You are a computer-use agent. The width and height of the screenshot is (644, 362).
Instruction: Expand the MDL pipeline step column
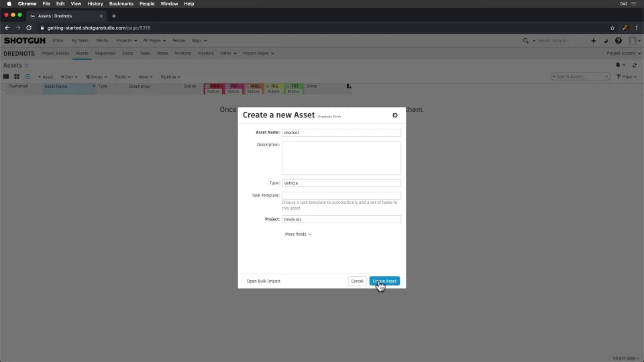click(248, 86)
